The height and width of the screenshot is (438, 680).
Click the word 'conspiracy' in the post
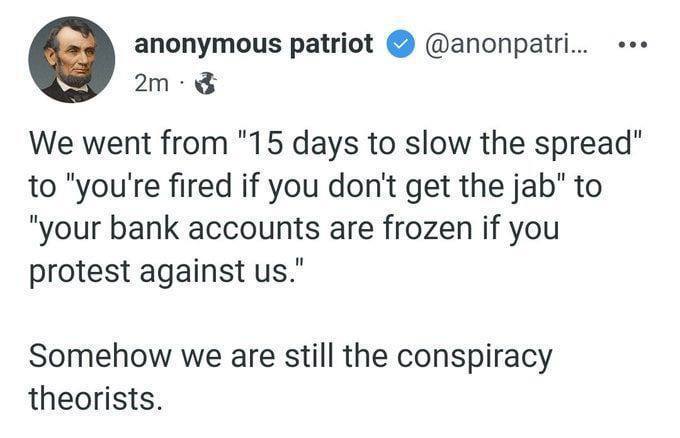[474, 357]
